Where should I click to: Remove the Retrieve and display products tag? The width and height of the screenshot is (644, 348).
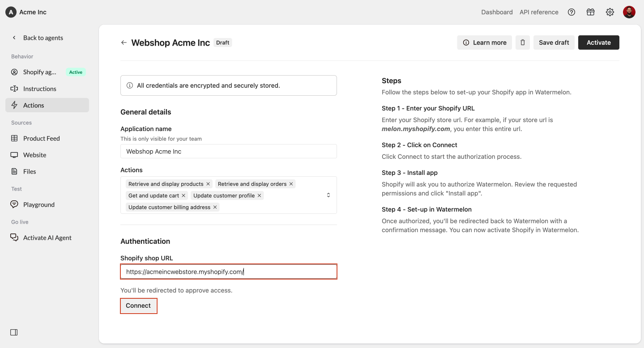coord(208,184)
